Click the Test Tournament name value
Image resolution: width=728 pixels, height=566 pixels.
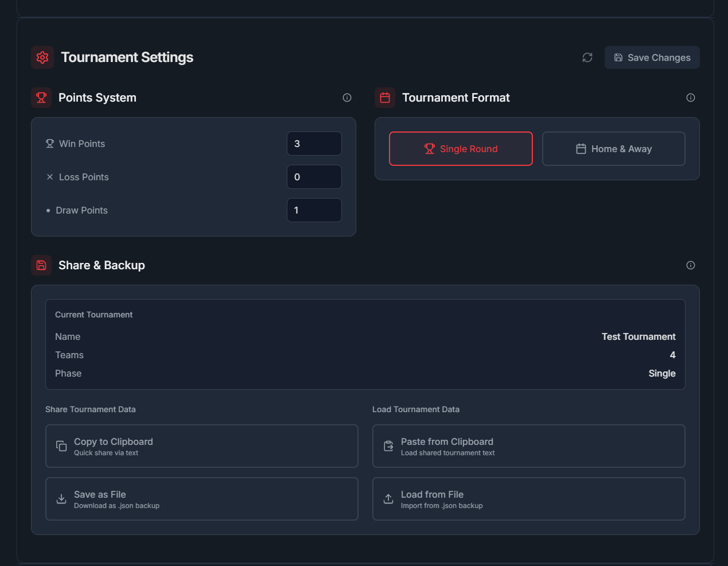tap(638, 337)
